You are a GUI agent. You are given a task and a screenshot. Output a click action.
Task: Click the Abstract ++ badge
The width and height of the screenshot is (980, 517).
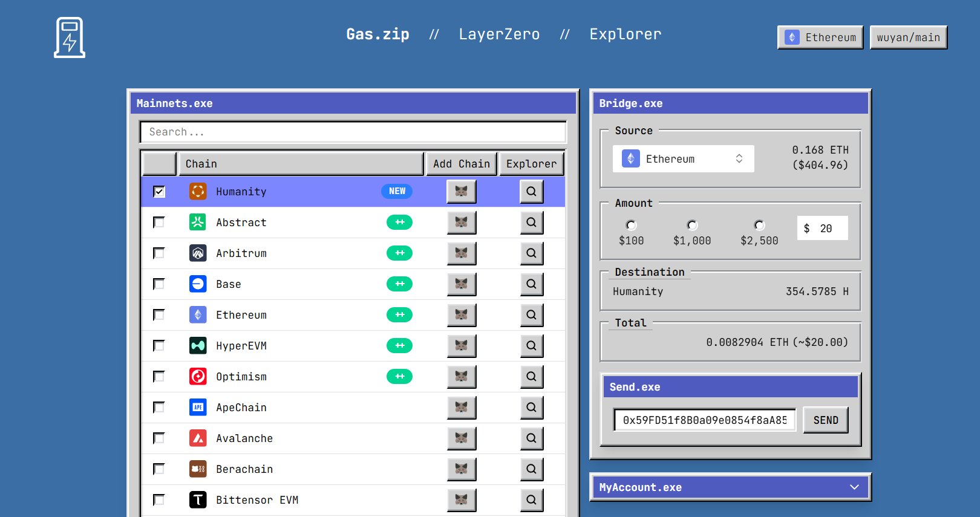pos(399,223)
